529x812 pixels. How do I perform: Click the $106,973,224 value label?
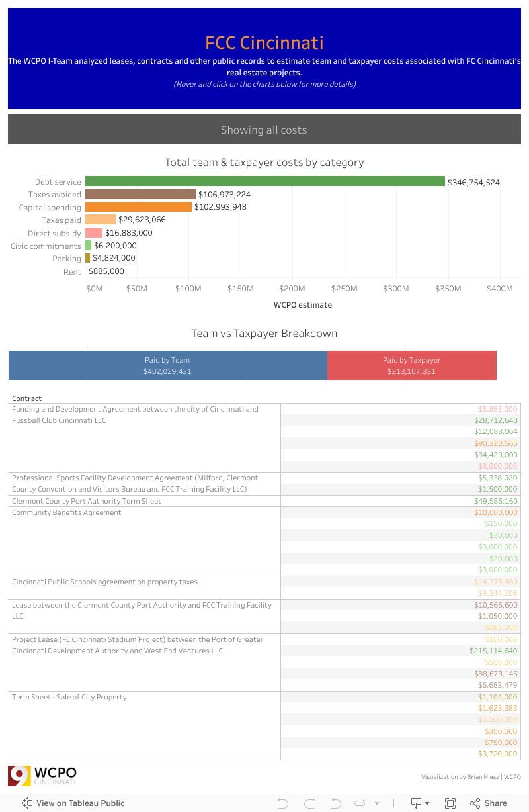pos(224,195)
